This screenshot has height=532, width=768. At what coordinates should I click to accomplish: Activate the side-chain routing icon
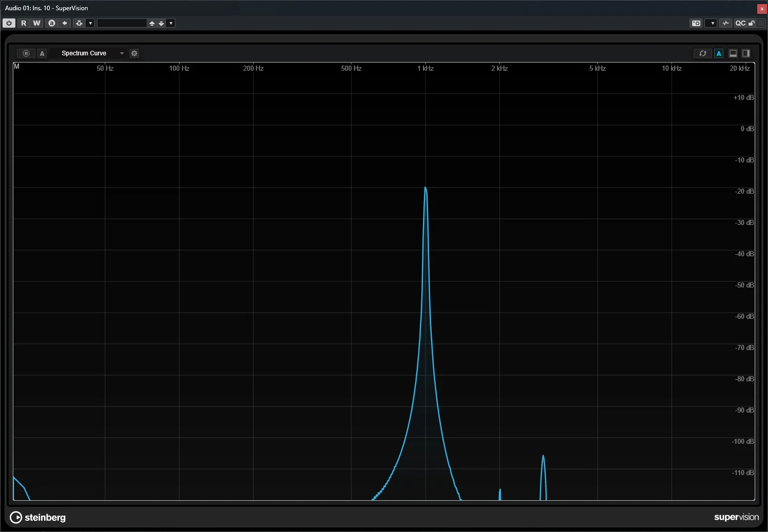click(79, 23)
